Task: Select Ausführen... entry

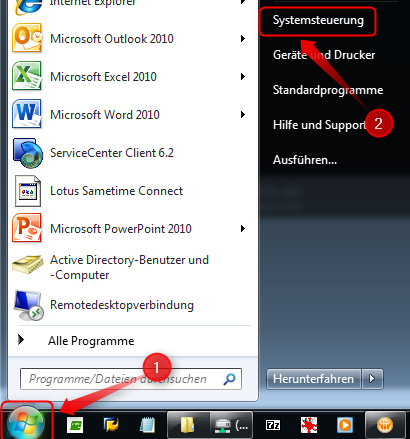Action: [305, 160]
